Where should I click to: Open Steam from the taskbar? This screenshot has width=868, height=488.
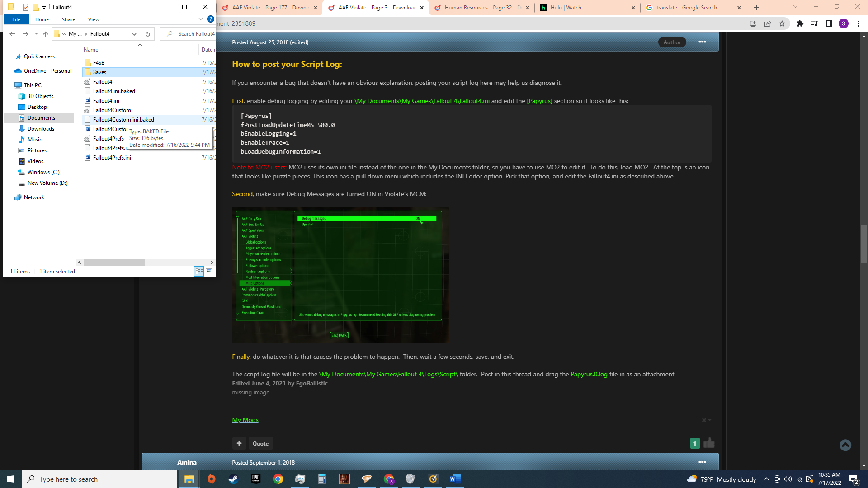233,479
